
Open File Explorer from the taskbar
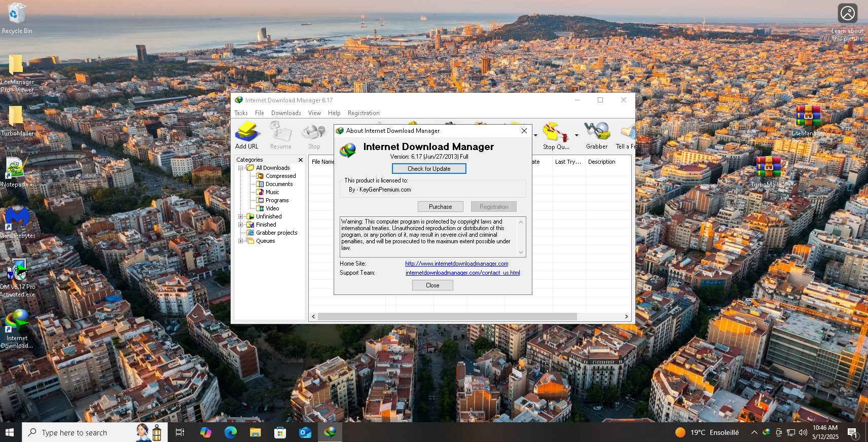[255, 432]
